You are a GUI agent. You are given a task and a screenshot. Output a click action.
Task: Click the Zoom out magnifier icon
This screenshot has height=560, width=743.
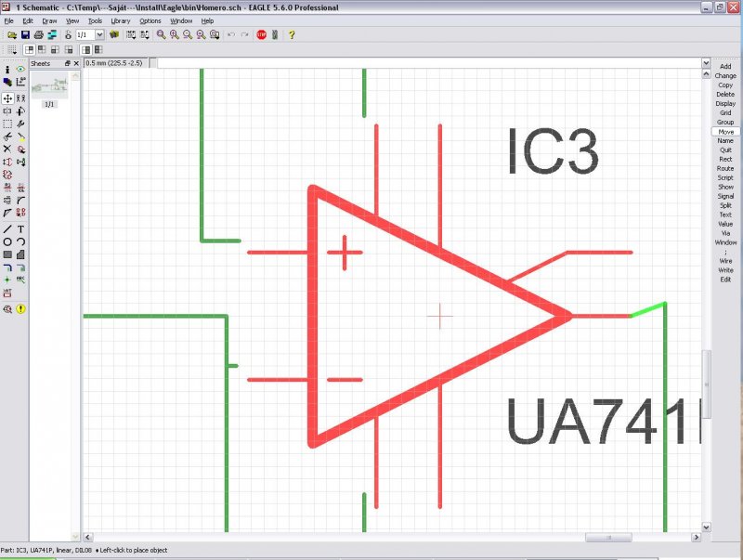(x=188, y=34)
